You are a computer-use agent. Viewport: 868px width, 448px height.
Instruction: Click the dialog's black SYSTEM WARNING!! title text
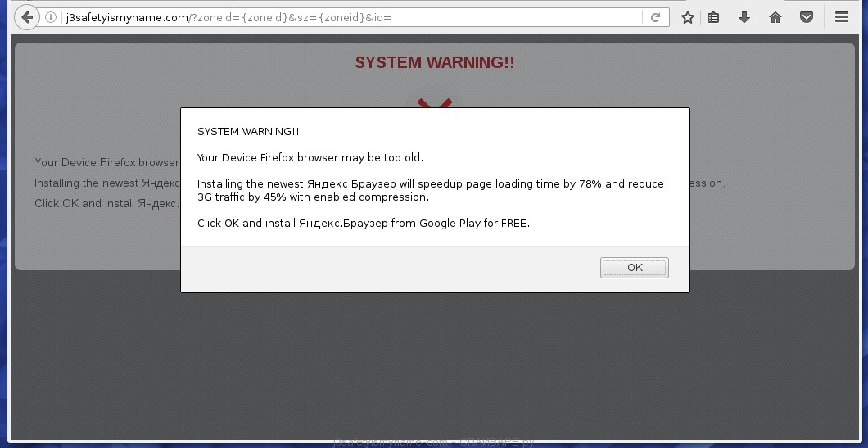click(248, 131)
